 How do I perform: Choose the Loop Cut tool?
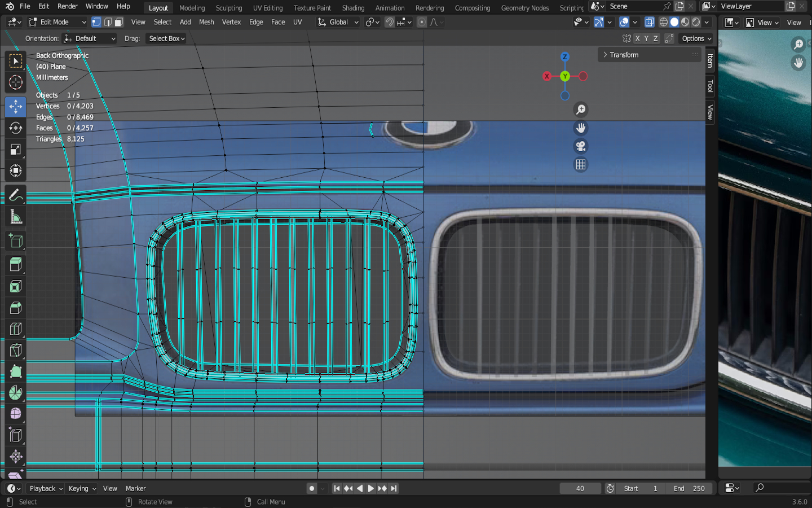coord(15,329)
